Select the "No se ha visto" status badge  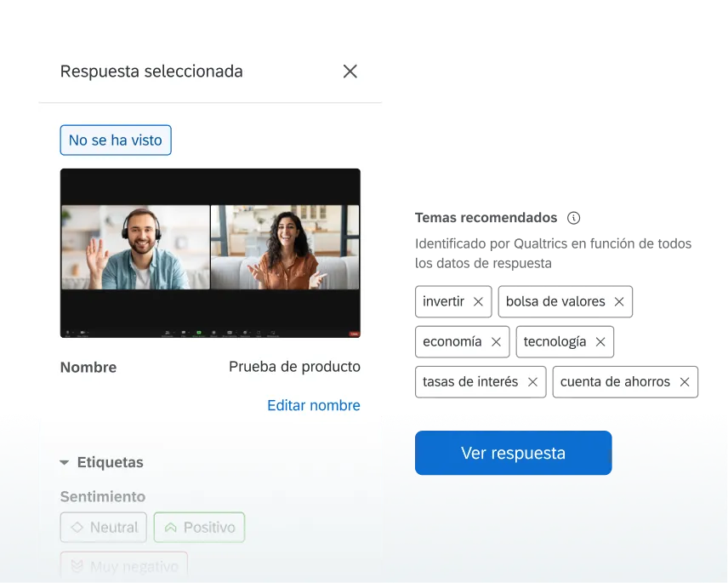click(x=115, y=140)
